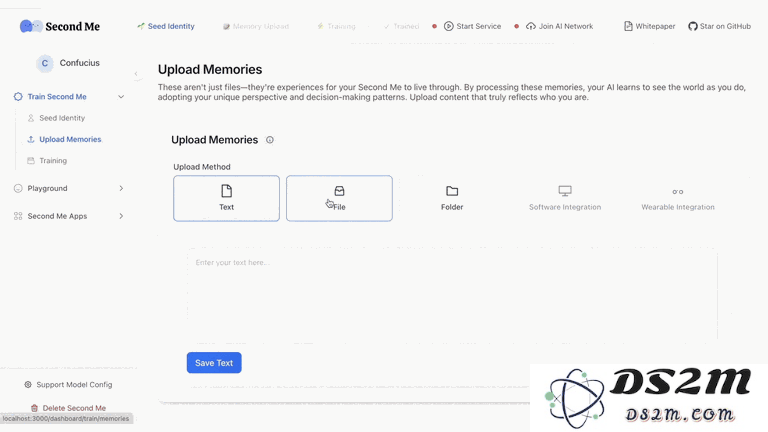
Task: Select the File upload method
Action: click(x=339, y=198)
